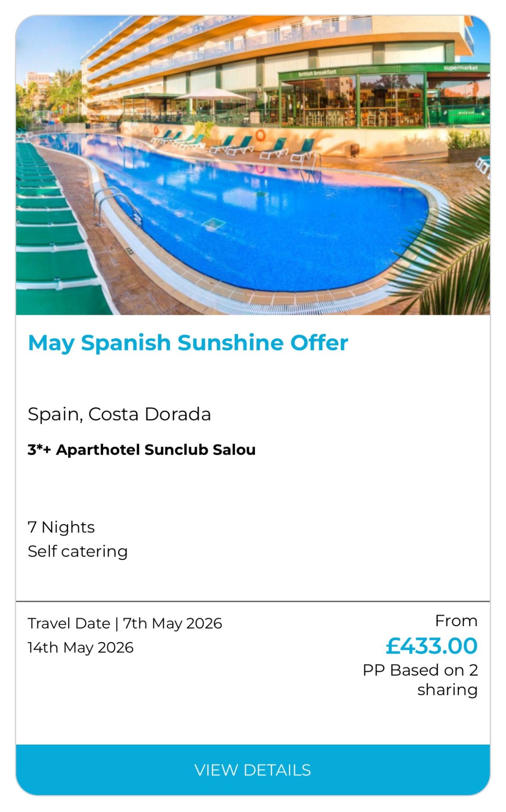This screenshot has width=506, height=812.
Task: Click the PP Based on 2 sharing note
Action: (420, 680)
